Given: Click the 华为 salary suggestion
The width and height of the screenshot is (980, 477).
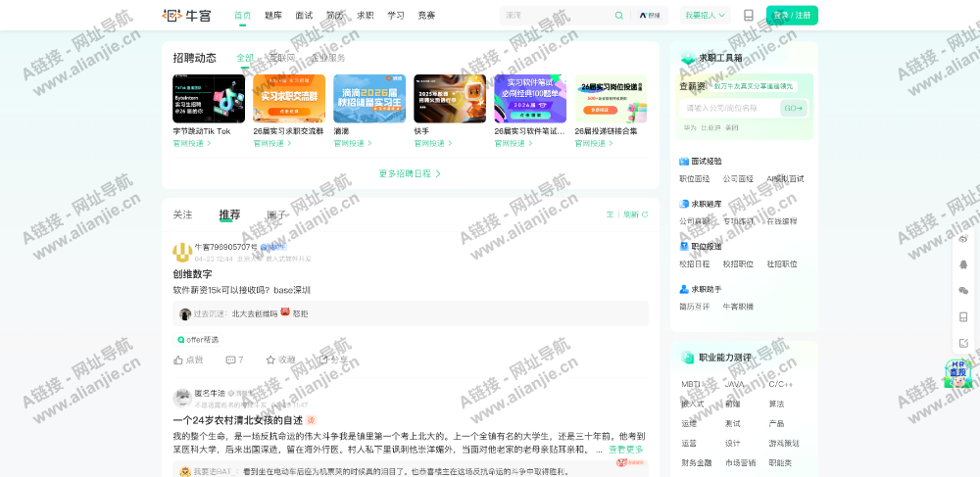Looking at the screenshot, I should [x=689, y=127].
